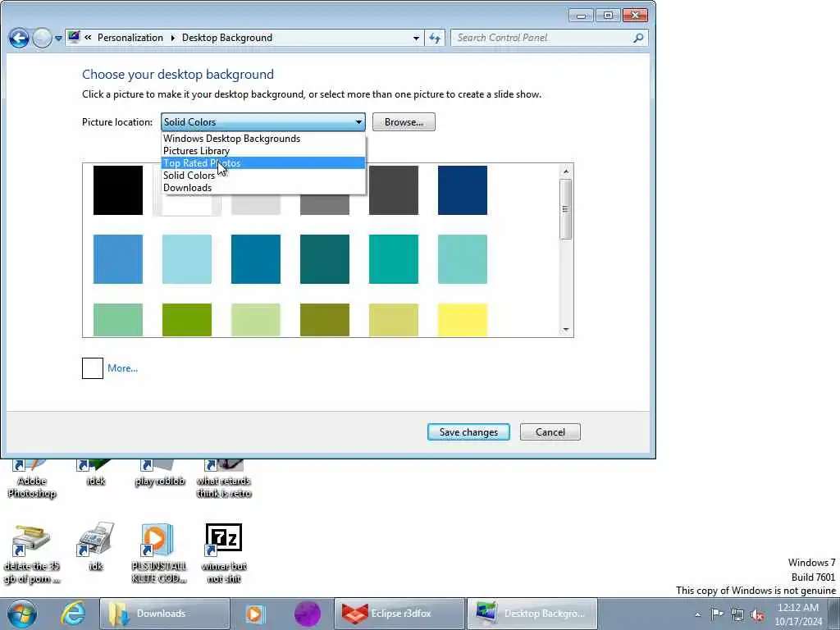840x630 pixels.
Task: Click the white preview swatch beside More...
Action: (x=93, y=368)
